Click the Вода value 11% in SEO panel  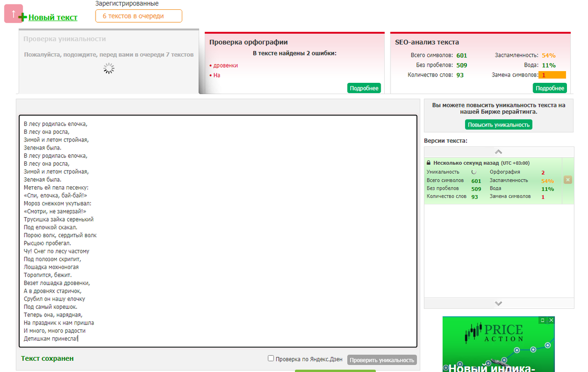(x=548, y=65)
